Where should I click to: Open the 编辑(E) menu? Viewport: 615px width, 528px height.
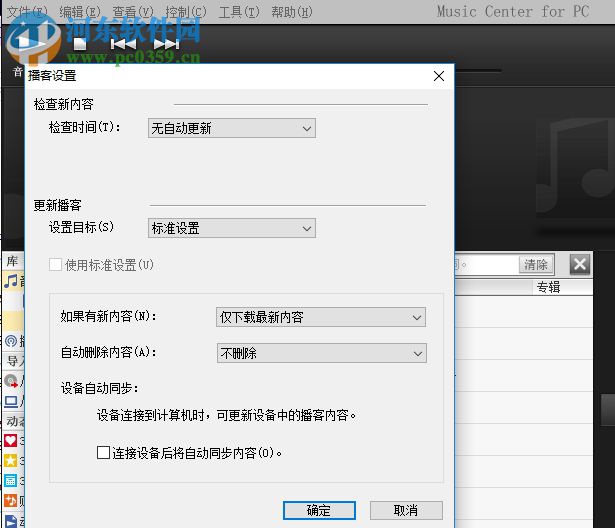point(80,12)
